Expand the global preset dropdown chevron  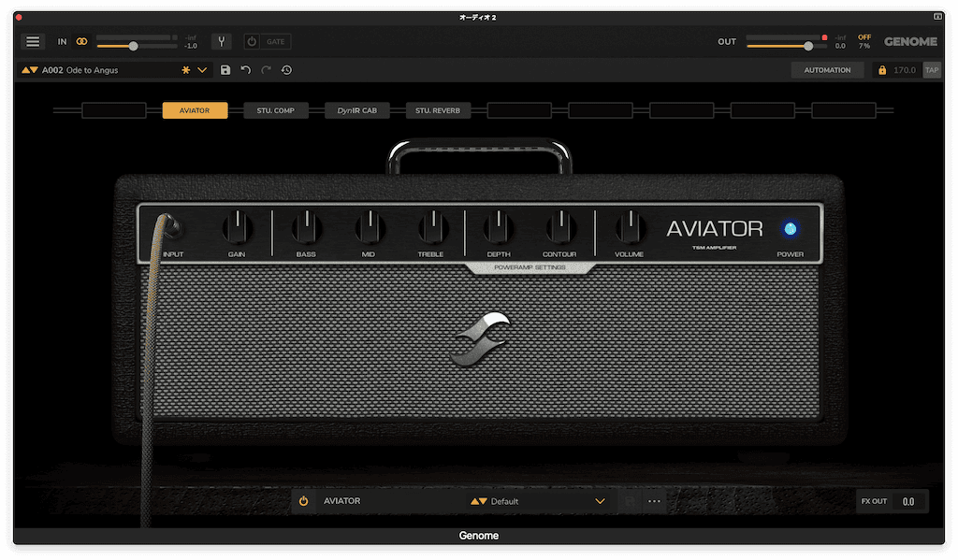pos(202,70)
